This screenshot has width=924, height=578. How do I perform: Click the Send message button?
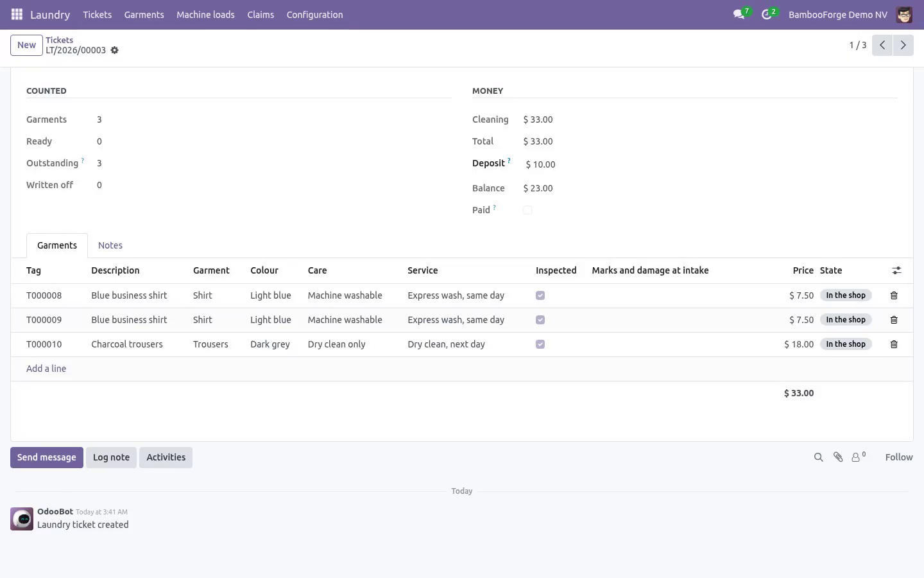point(47,457)
